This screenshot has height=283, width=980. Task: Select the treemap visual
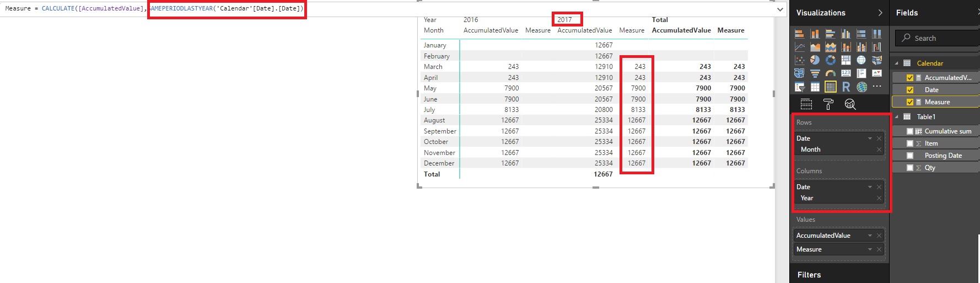pyautogui.click(x=846, y=60)
